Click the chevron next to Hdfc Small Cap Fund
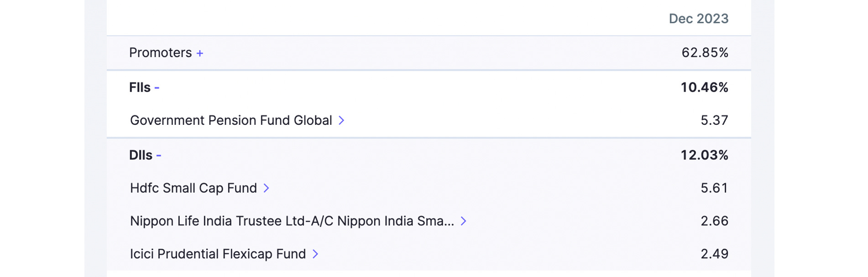Viewport: 868px width, 277px height. 267,188
